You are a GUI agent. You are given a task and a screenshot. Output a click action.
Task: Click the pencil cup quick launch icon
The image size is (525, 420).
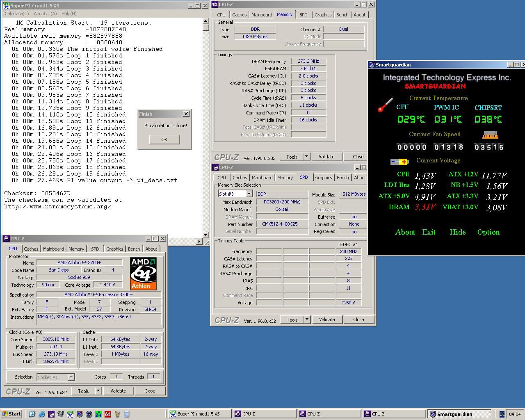(117, 414)
